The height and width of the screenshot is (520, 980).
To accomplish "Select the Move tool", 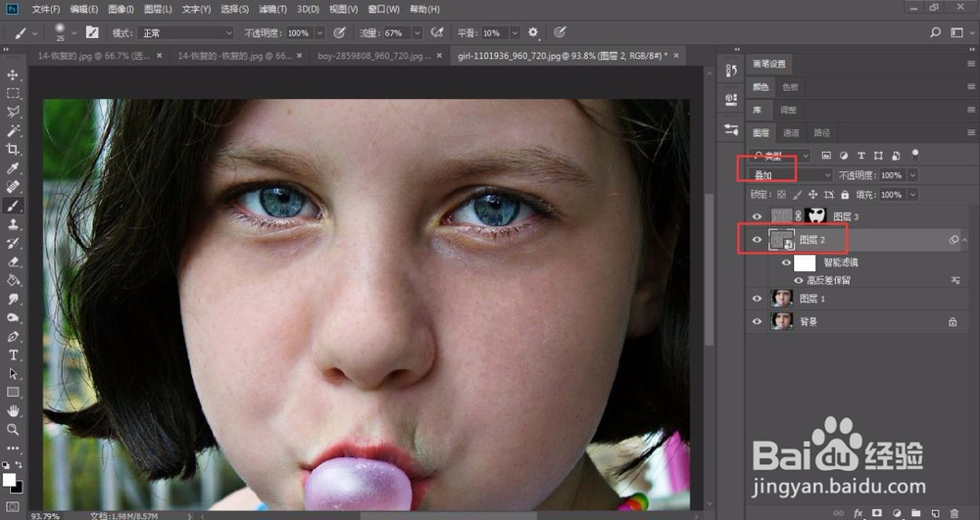I will coord(13,74).
